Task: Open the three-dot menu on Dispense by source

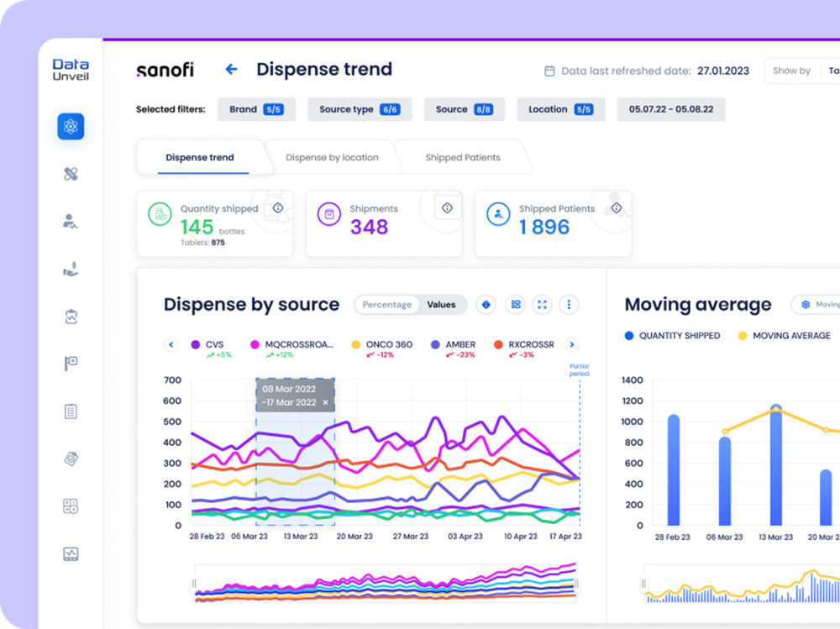Action: click(x=569, y=304)
